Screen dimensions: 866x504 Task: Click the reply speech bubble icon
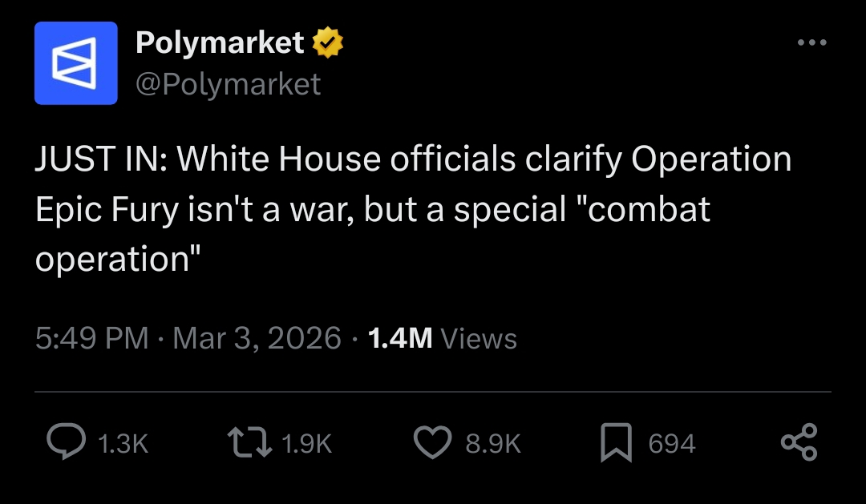click(x=66, y=443)
